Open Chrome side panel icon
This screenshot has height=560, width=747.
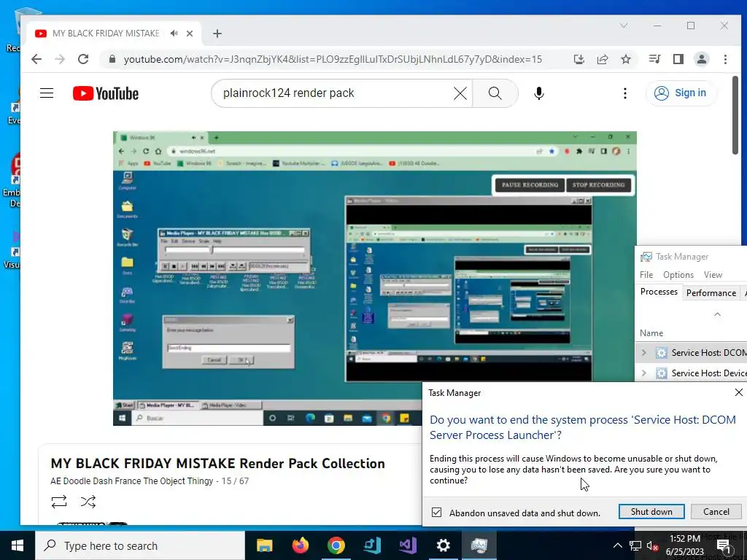pyautogui.click(x=678, y=59)
